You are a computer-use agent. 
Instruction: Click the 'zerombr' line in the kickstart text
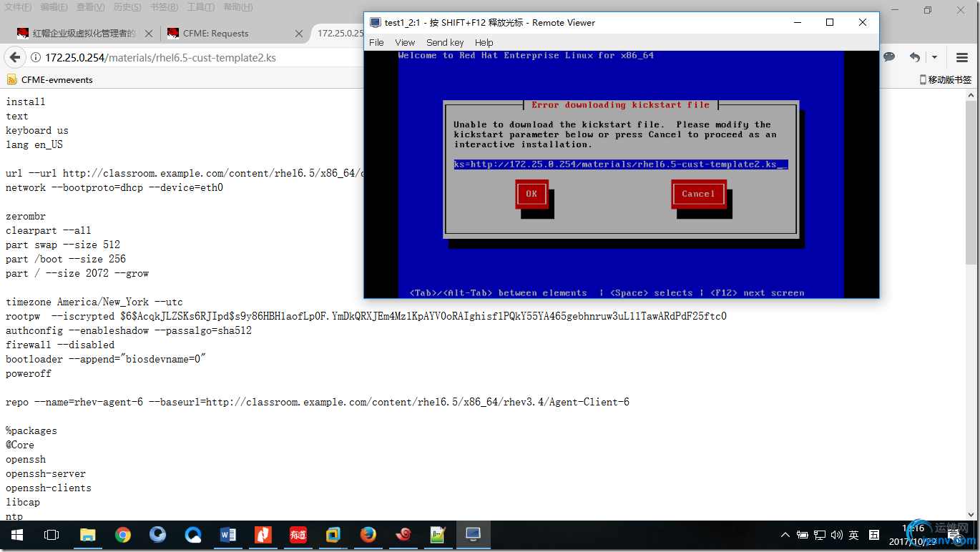tap(26, 216)
